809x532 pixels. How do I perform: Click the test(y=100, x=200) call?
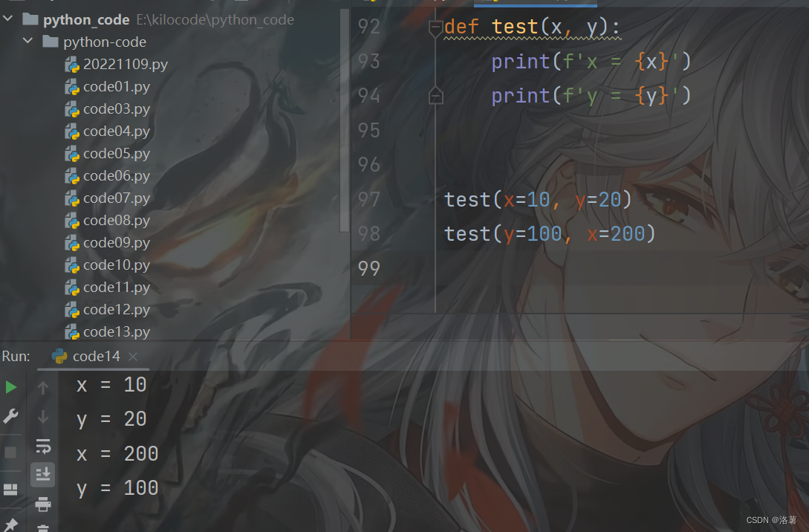[550, 234]
